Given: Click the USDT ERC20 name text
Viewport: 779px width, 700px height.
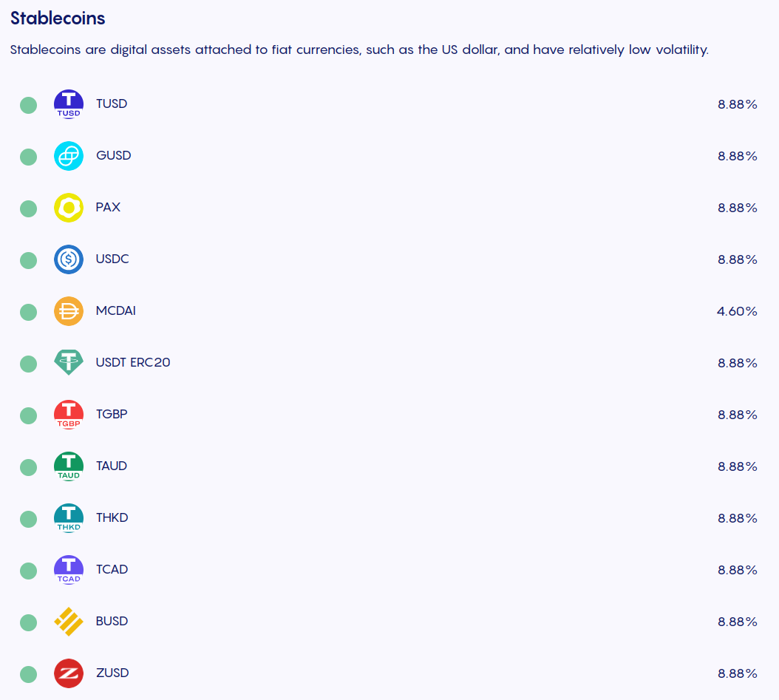Looking at the screenshot, I should [132, 363].
